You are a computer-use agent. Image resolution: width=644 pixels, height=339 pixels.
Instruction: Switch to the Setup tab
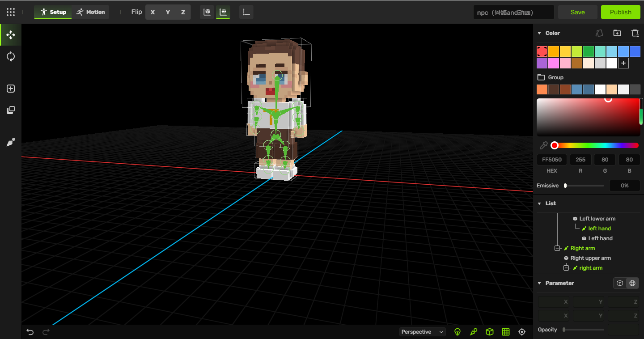(53, 12)
